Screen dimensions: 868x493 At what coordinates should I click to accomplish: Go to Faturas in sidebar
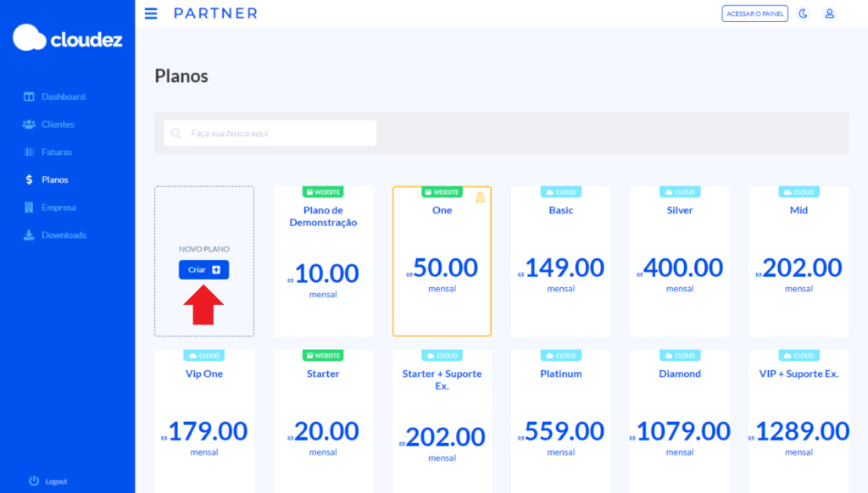coord(57,152)
